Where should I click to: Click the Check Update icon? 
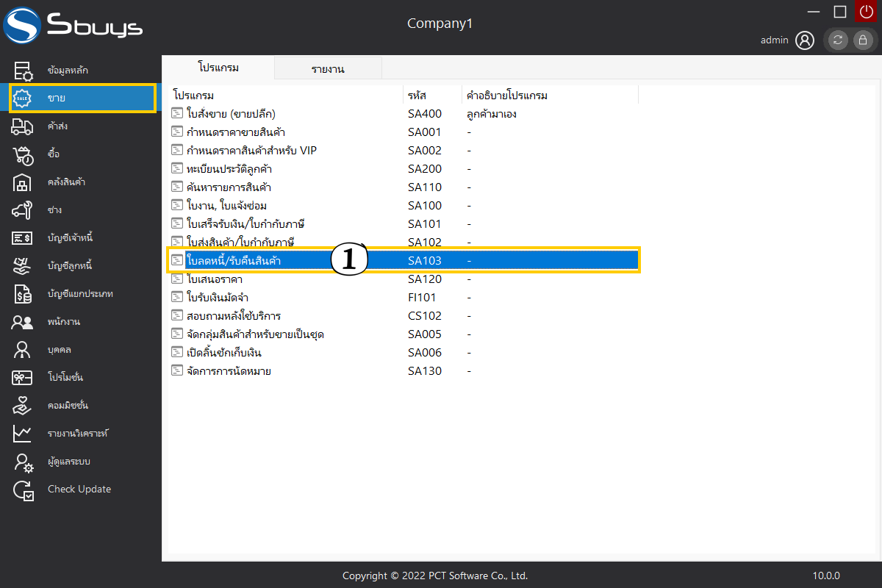[x=23, y=490]
